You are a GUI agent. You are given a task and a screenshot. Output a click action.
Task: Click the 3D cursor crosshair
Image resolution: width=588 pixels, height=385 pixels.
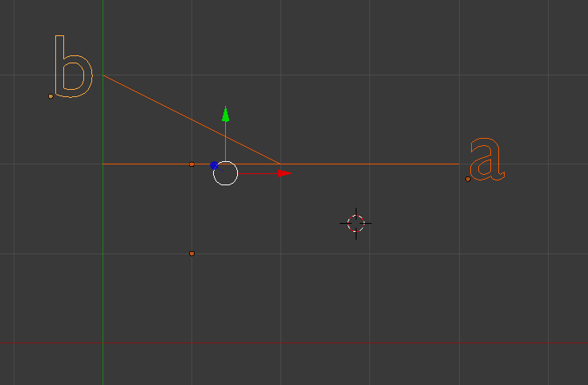click(x=356, y=224)
